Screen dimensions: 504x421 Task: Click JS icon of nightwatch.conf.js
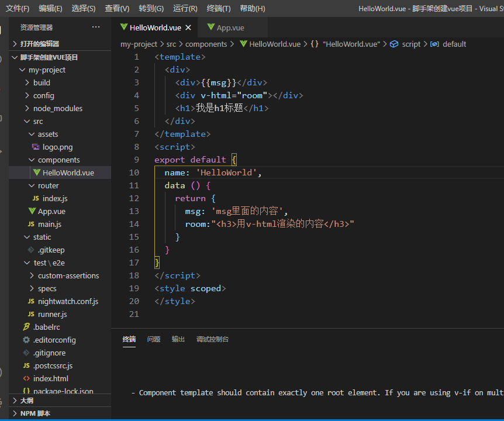pyautogui.click(x=31, y=301)
